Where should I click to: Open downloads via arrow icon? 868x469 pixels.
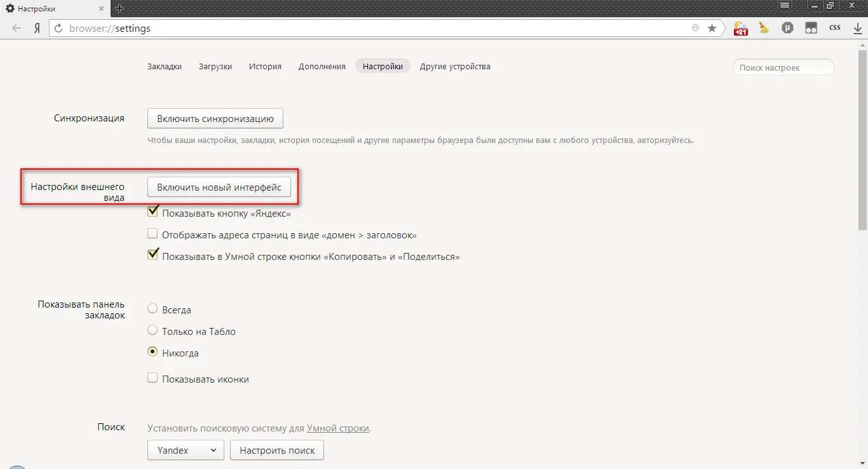tap(857, 29)
